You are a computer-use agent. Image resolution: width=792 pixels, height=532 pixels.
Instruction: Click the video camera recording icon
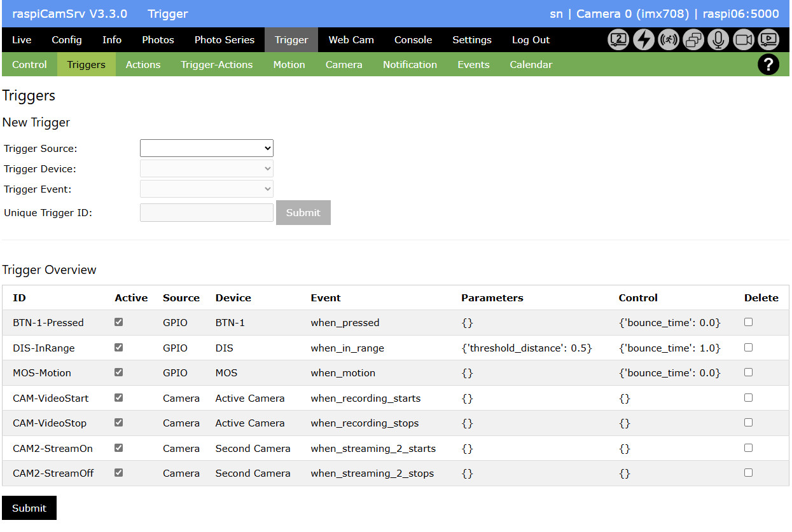coord(743,40)
